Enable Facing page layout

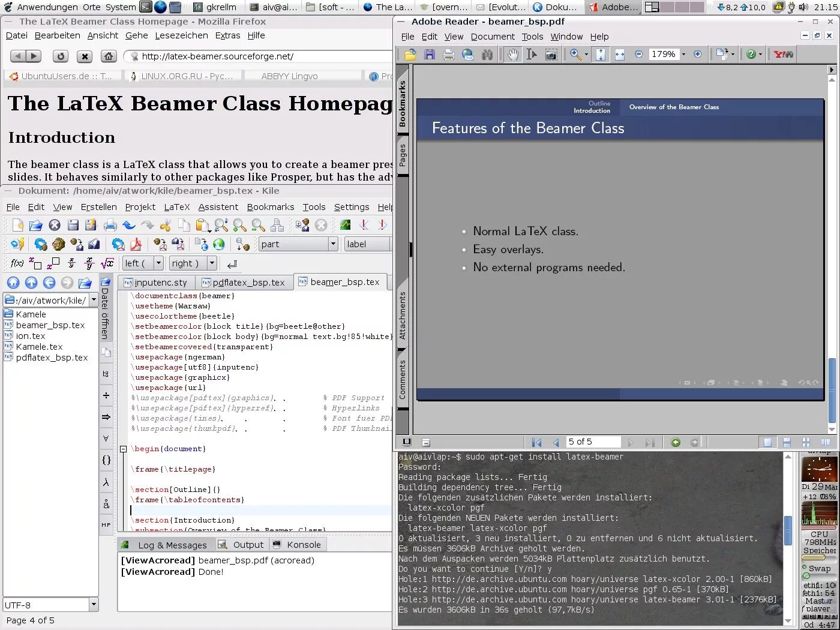pyautogui.click(x=826, y=443)
